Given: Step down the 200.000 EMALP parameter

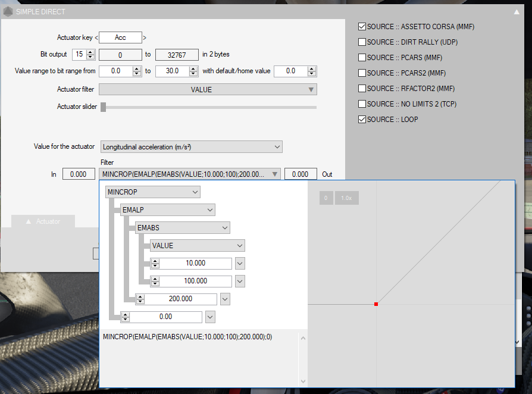Looking at the screenshot, I should pos(140,301).
